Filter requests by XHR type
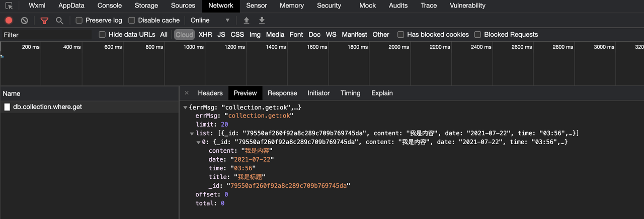644x219 pixels. pos(205,35)
